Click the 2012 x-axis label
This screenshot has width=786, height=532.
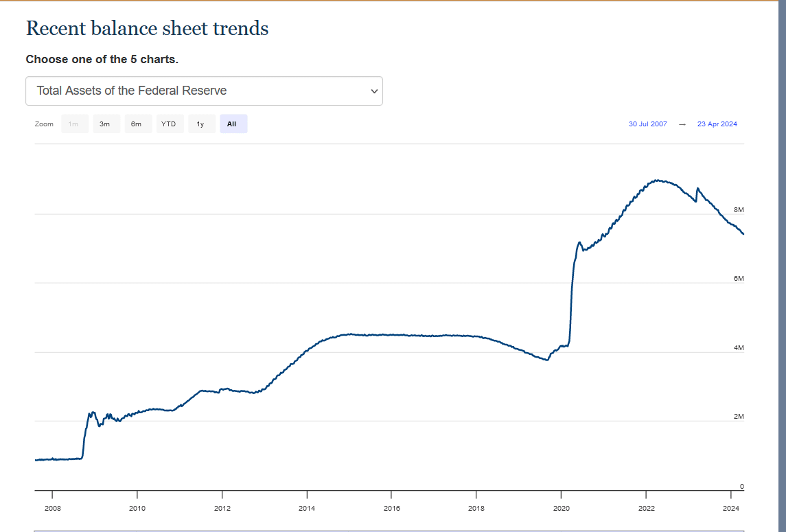[222, 509]
